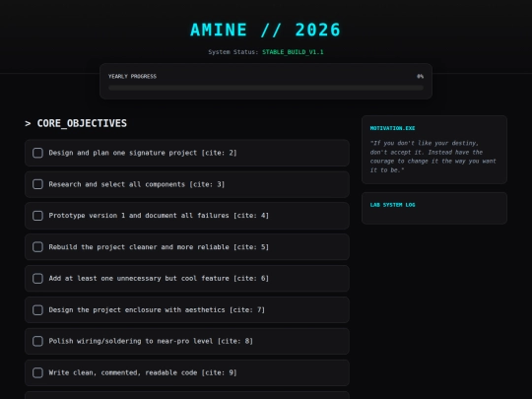Click the 'YEARLY PROGRESS' label
Image resolution: width=532 pixels, height=399 pixels.
click(x=132, y=76)
